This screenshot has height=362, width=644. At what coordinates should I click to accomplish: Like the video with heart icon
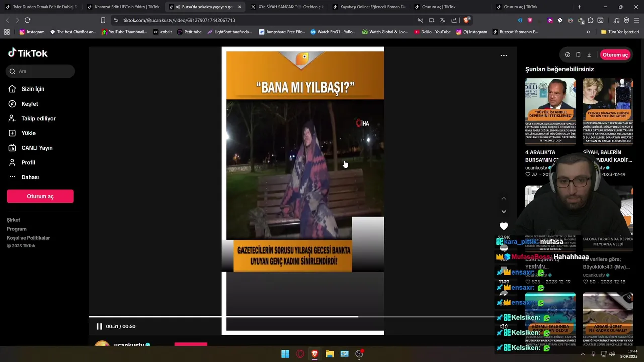(504, 226)
